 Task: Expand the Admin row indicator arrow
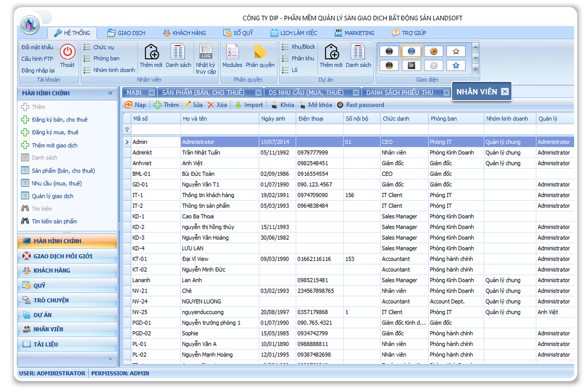click(127, 142)
